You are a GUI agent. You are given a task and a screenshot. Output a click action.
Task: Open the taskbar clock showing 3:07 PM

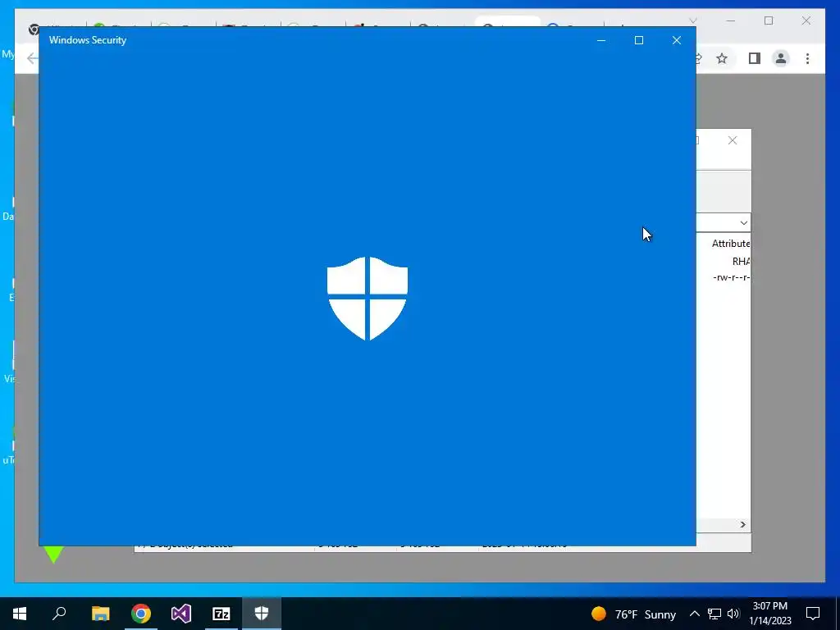(x=769, y=614)
